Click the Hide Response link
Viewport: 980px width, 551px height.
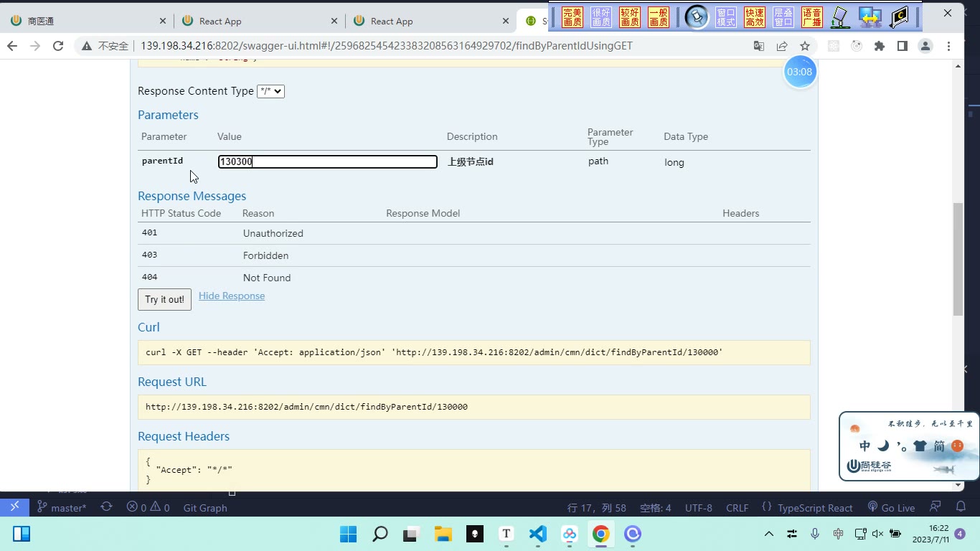click(x=232, y=296)
